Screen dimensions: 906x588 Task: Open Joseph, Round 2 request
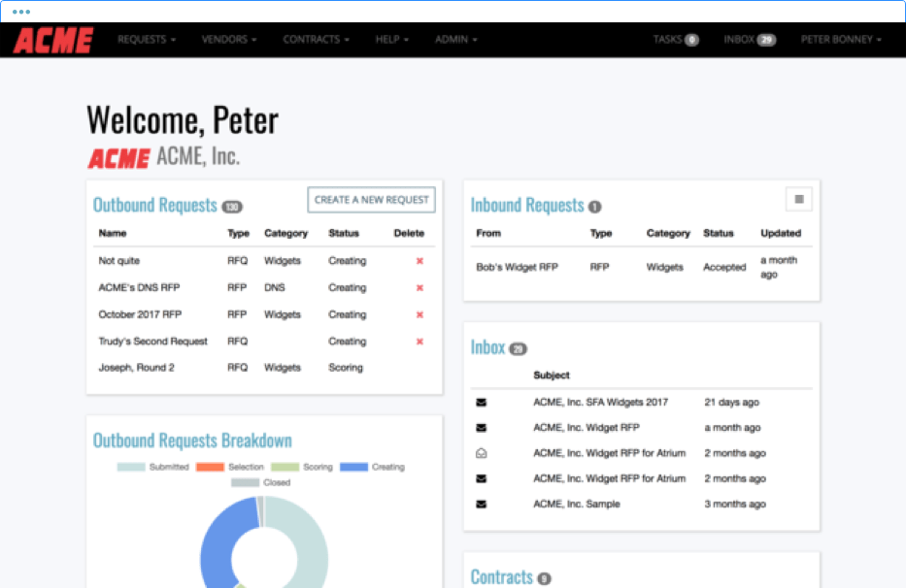click(x=136, y=368)
